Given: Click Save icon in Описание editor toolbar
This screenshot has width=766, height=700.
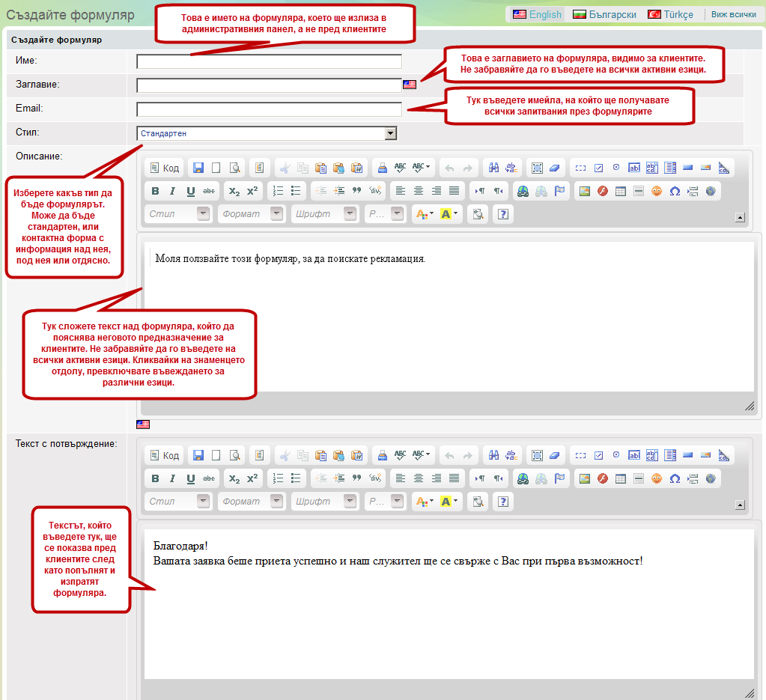Looking at the screenshot, I should pos(198,168).
